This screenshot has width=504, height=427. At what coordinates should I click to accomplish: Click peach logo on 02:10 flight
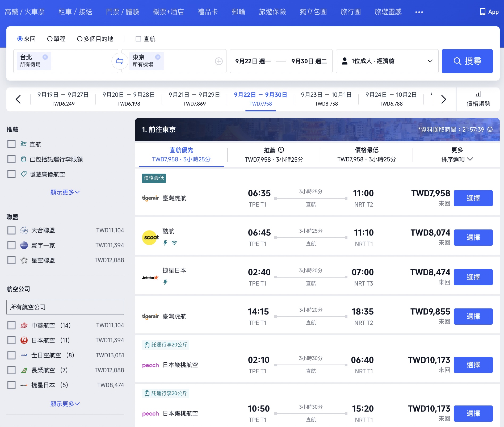pyautogui.click(x=150, y=365)
